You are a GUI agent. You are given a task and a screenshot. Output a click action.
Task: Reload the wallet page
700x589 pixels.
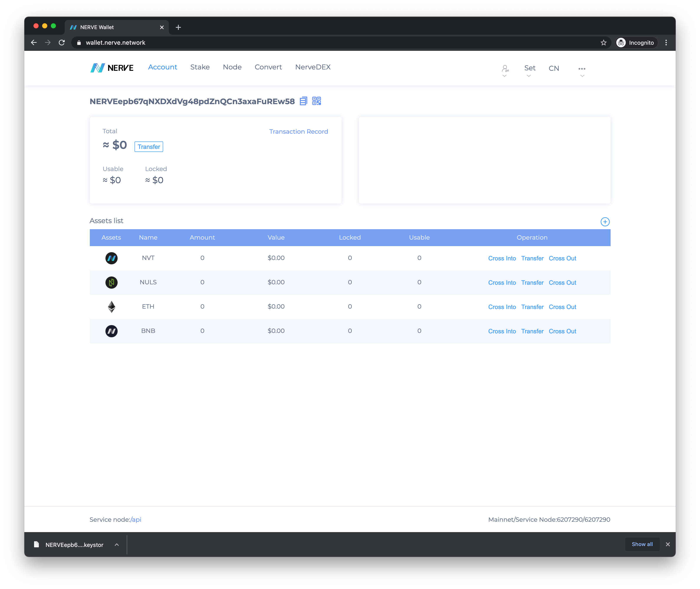[62, 43]
